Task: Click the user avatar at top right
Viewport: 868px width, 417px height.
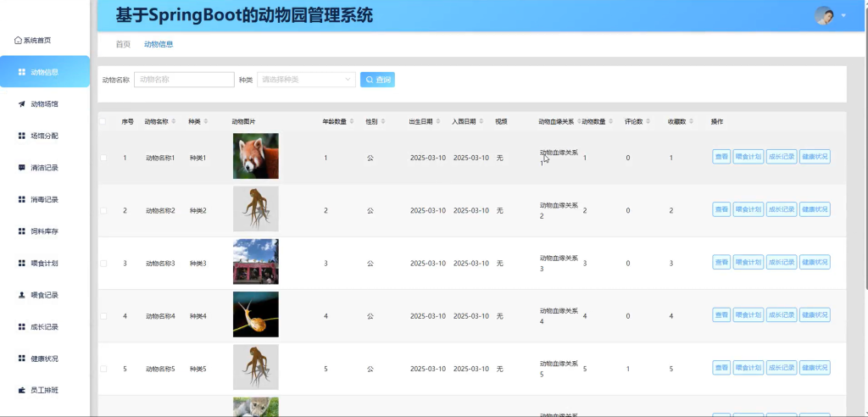Action: [x=824, y=15]
